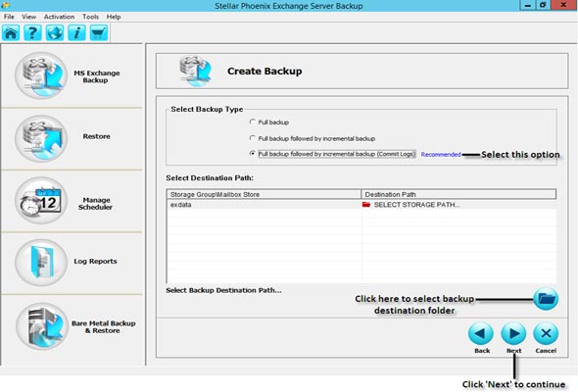Select Full backup followed by incremental backup option
The width and height of the screenshot is (578, 392).
[253, 138]
